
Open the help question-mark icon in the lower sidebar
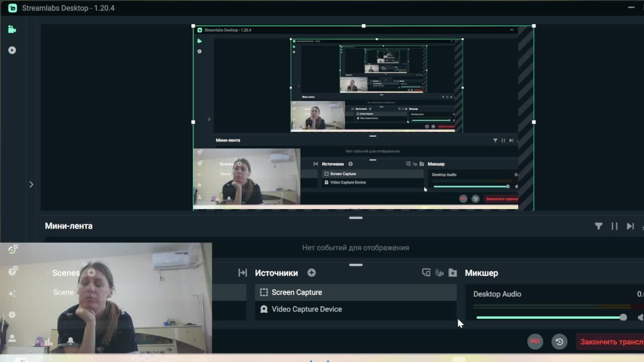pos(13,271)
